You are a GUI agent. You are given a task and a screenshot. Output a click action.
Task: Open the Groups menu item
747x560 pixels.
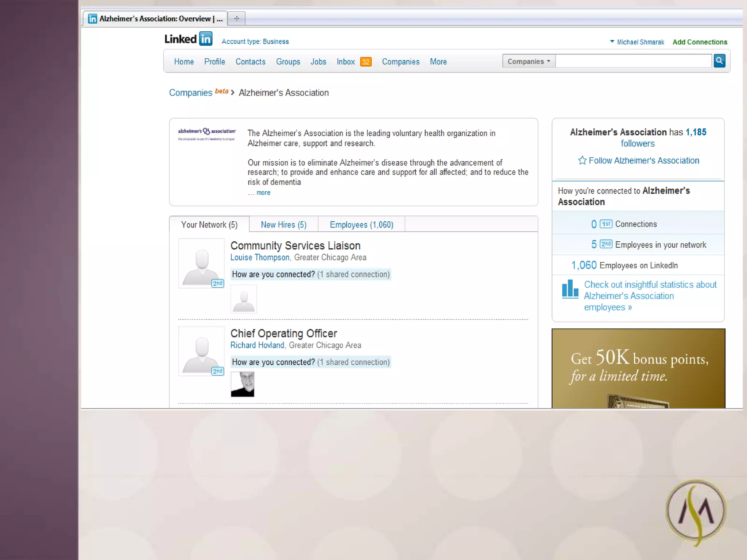(x=288, y=62)
